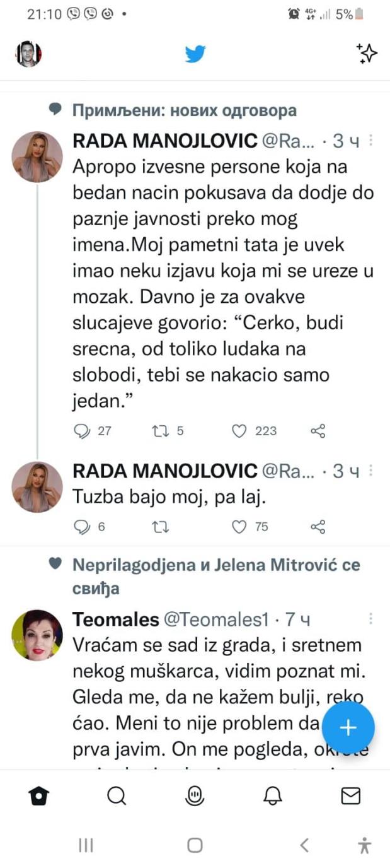
Task: Open more options on first Rada tweet
Action: pos(371,140)
